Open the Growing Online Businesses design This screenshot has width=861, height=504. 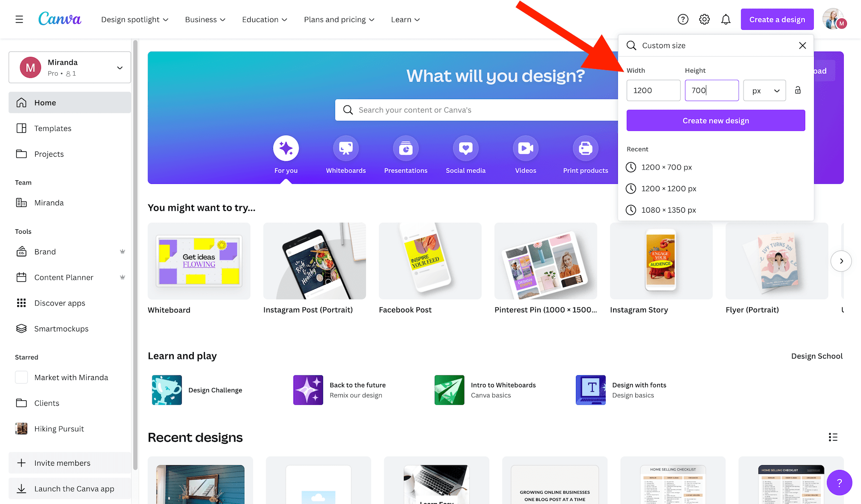click(554, 480)
